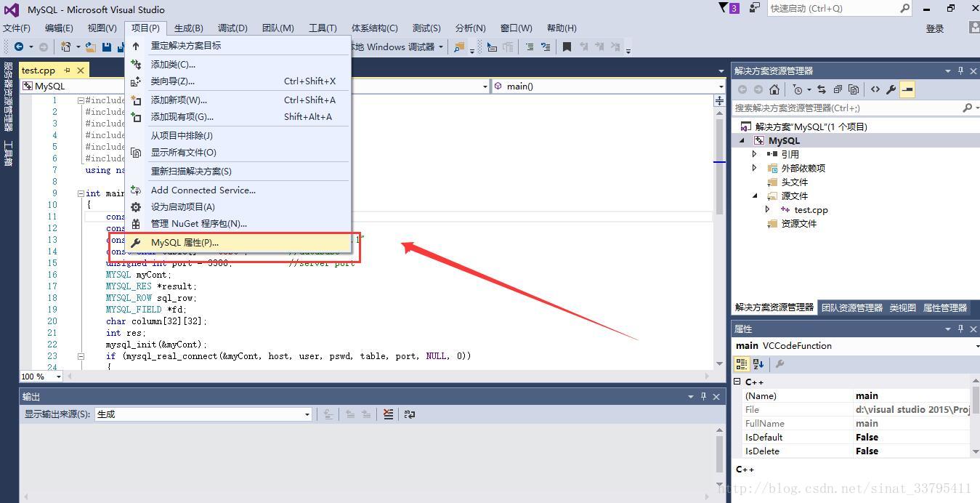The width and height of the screenshot is (980, 503).
Task: Open the main() member dropdown
Action: coord(720,86)
